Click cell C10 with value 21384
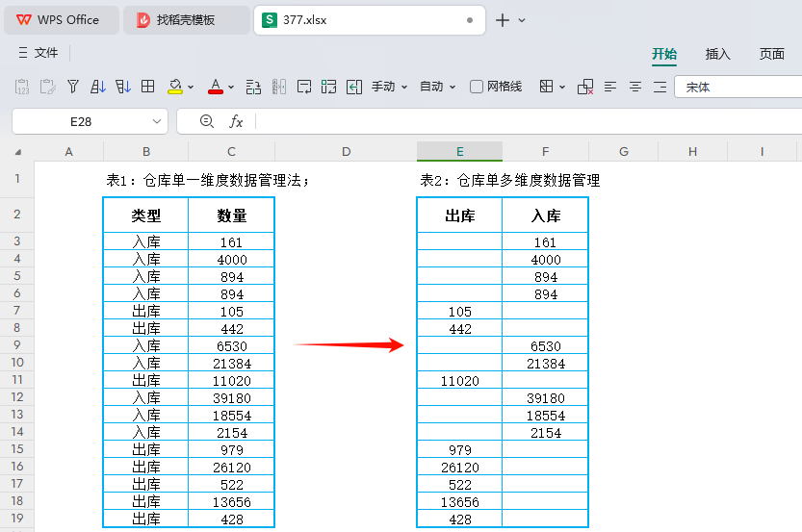The image size is (802, 532). coord(232,364)
